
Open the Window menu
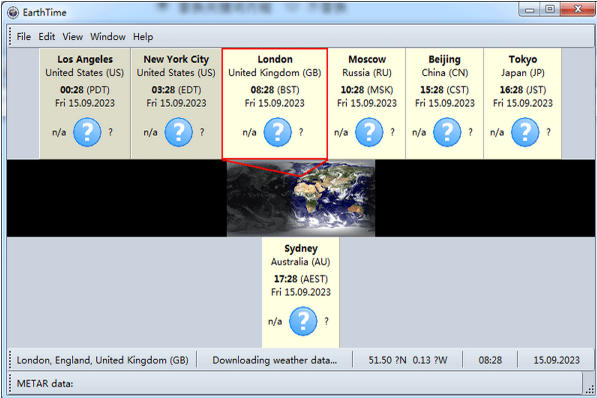(108, 37)
